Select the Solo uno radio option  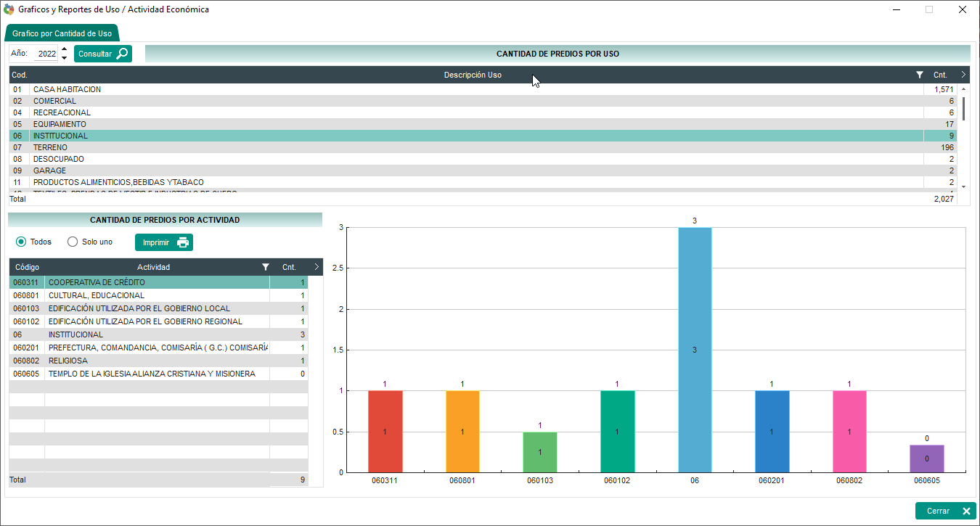click(x=73, y=242)
